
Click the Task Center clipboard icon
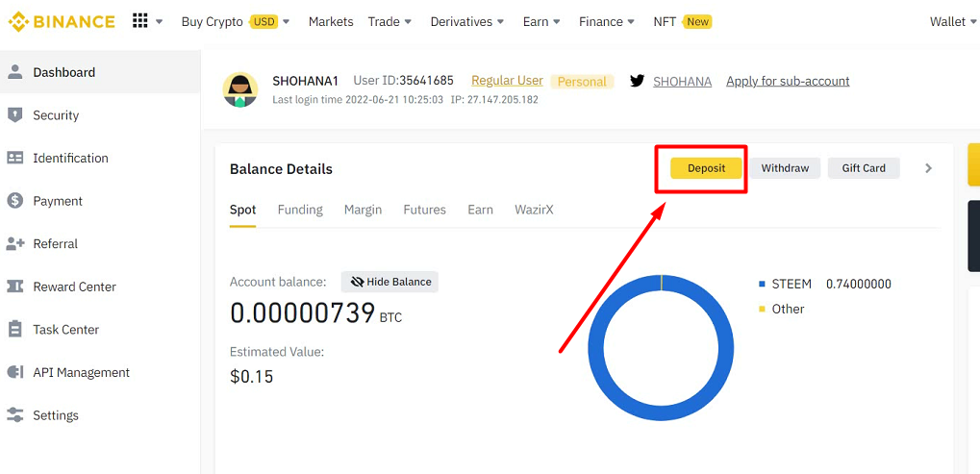coord(15,329)
